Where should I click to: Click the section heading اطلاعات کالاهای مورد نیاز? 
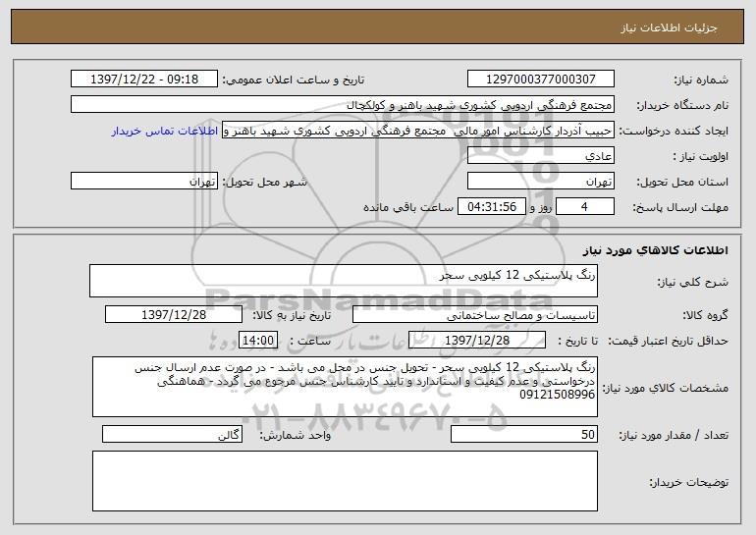655,250
